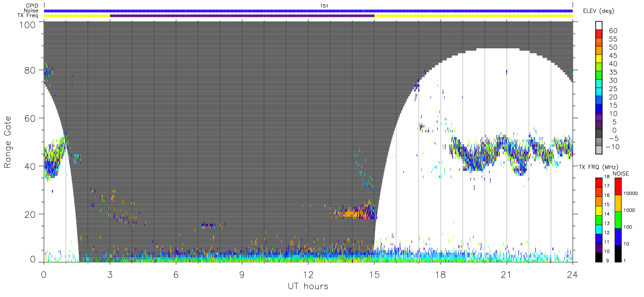Click noise legend value 100

(x=627, y=227)
